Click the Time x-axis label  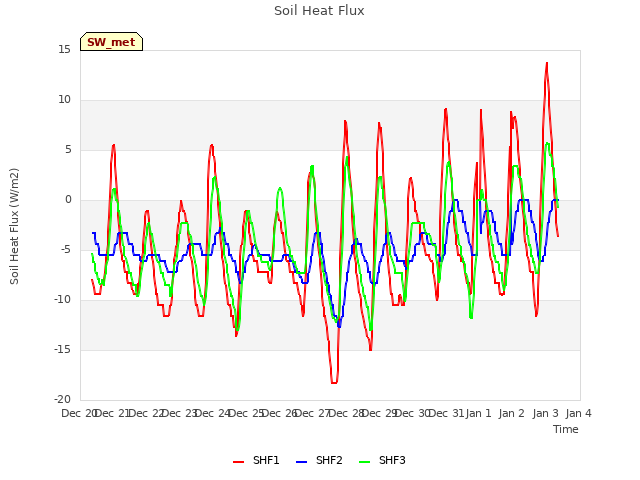[x=566, y=429]
